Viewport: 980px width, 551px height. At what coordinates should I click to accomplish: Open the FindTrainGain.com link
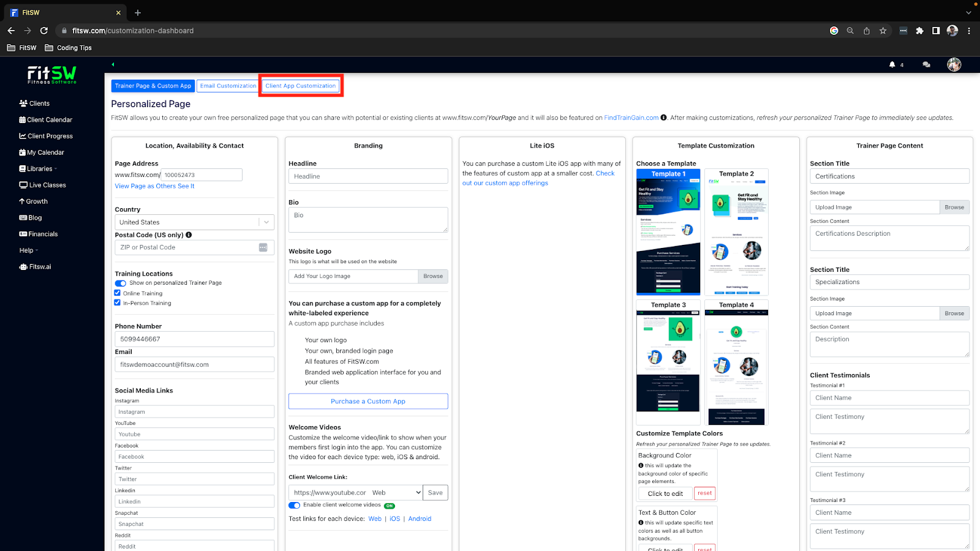(x=631, y=118)
